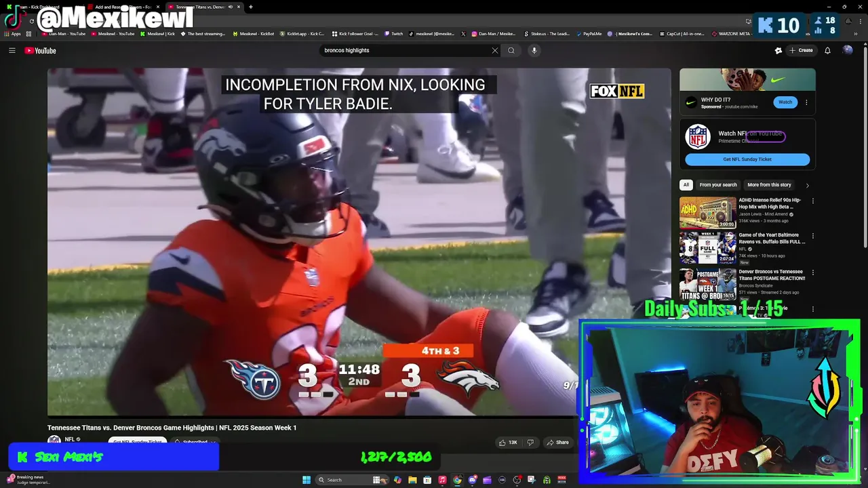Open the Windows Start menu
Screen dimensions: 868x488
pos(307,480)
